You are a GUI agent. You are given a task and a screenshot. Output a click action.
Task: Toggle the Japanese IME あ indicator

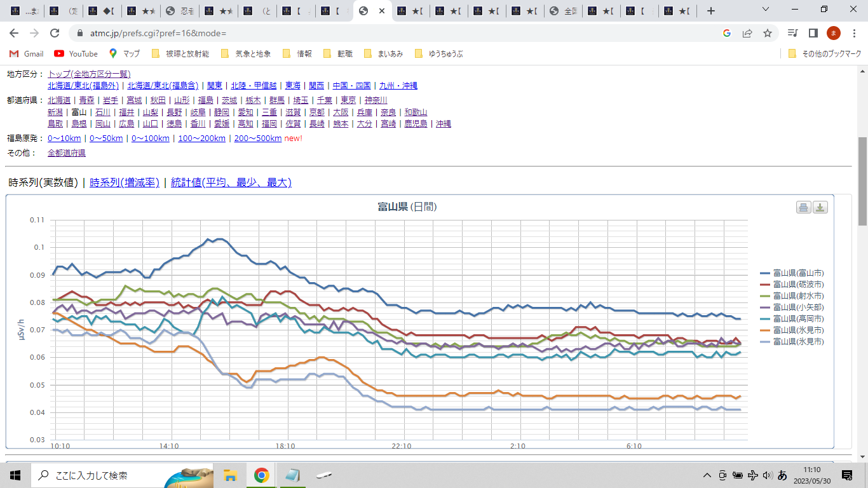[x=783, y=475]
